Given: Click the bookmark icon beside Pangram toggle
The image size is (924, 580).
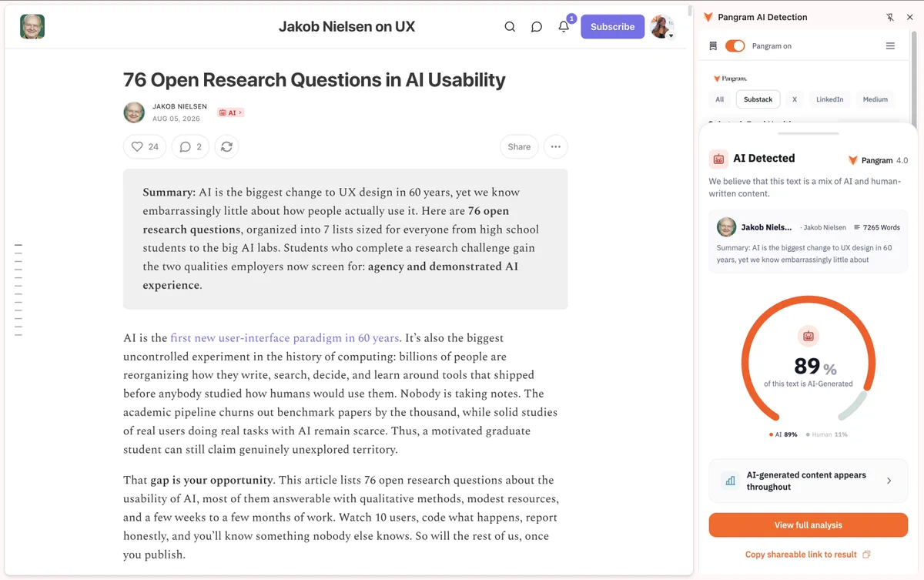Looking at the screenshot, I should point(713,46).
